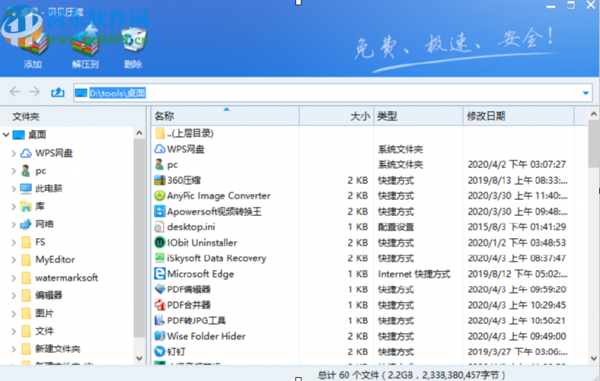Expand the 库 tree node
Image resolution: width=600 pixels, height=381 pixels.
pos(13,207)
